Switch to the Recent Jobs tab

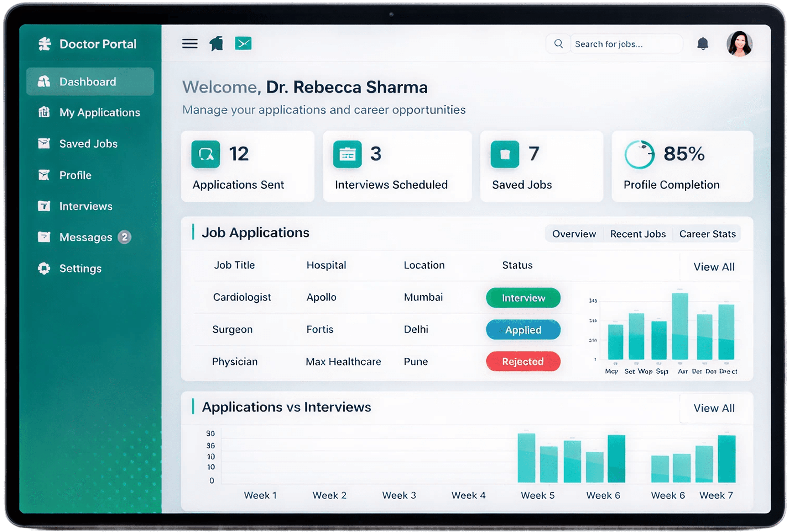click(637, 234)
